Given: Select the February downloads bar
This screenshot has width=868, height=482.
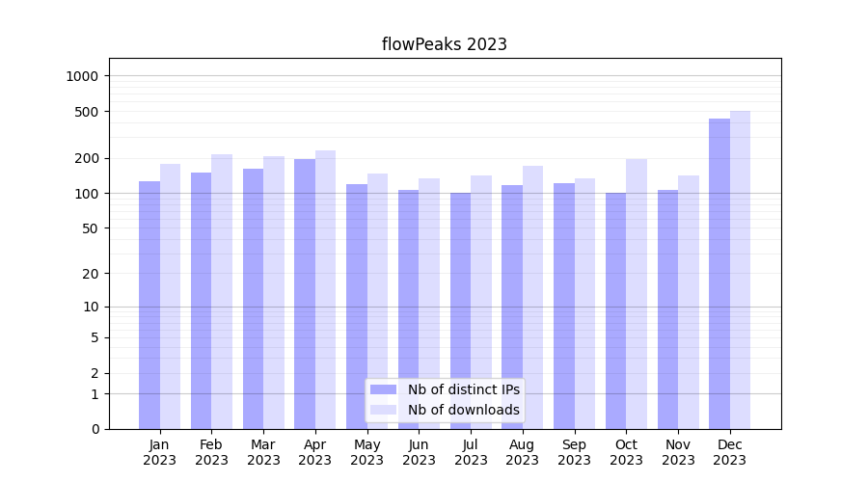Looking at the screenshot, I should 222,291.
